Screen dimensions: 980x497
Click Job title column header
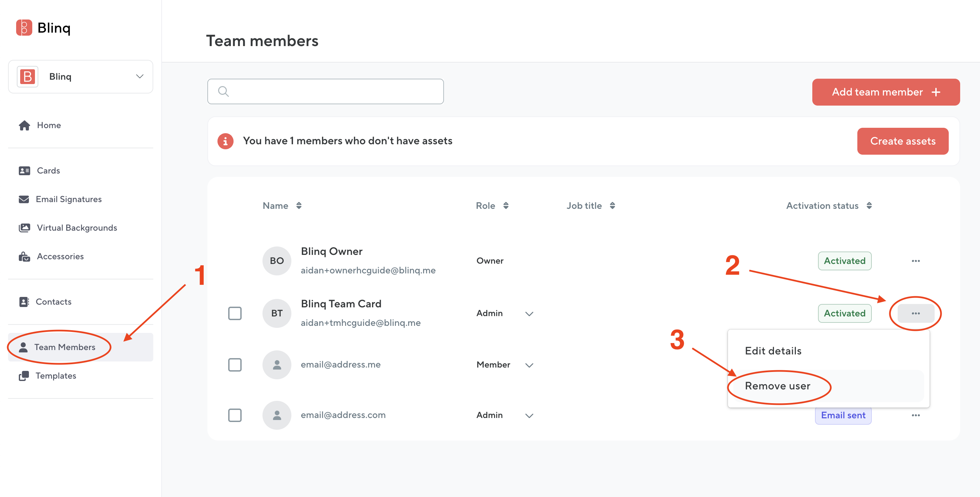pos(584,206)
